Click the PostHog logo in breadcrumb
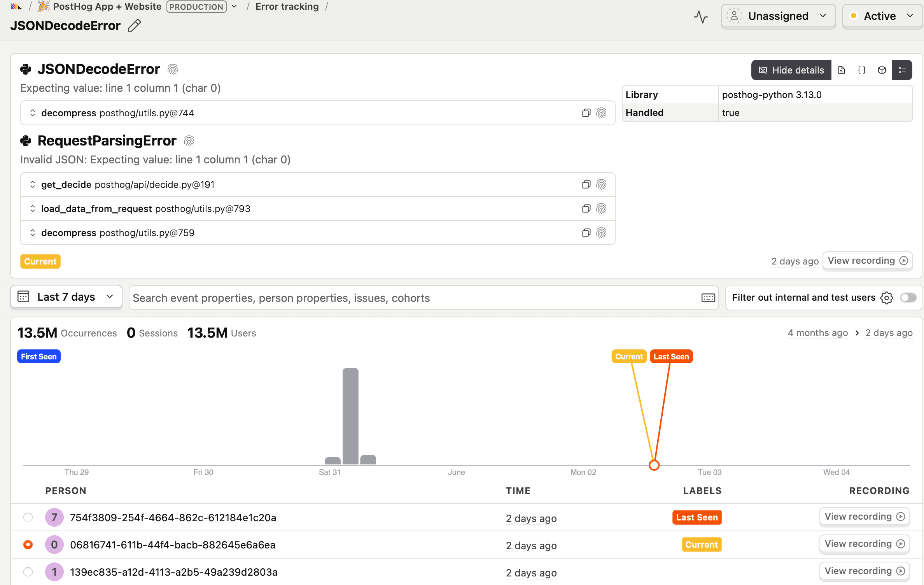This screenshot has width=924, height=585. coord(16,6)
